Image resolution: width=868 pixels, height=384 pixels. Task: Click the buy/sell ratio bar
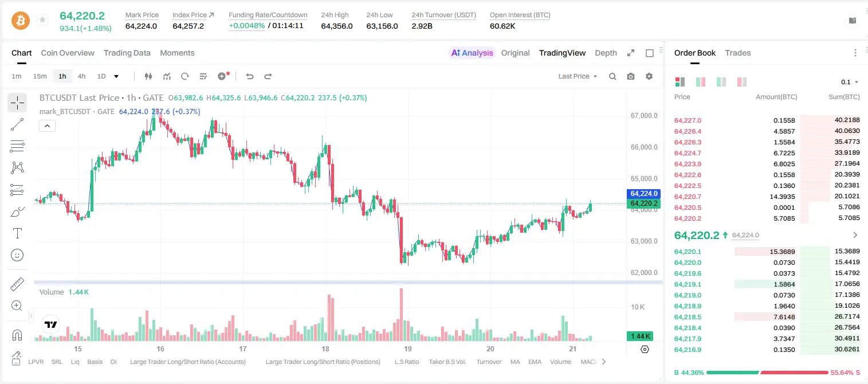click(767, 373)
